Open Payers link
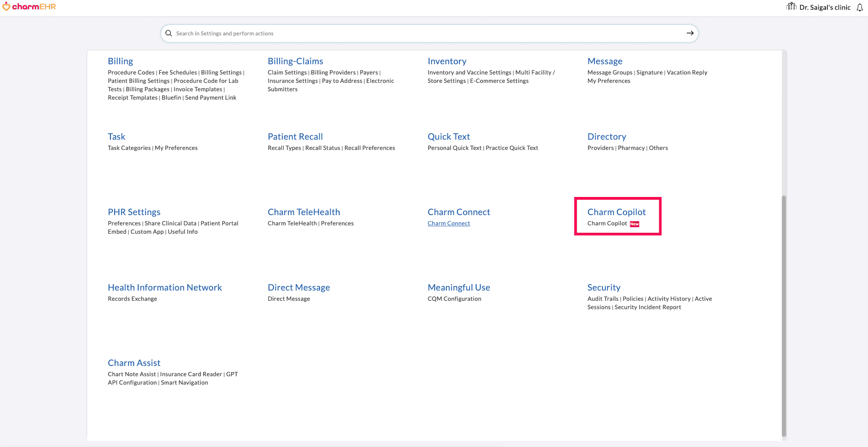This screenshot has width=868, height=447. 369,72
